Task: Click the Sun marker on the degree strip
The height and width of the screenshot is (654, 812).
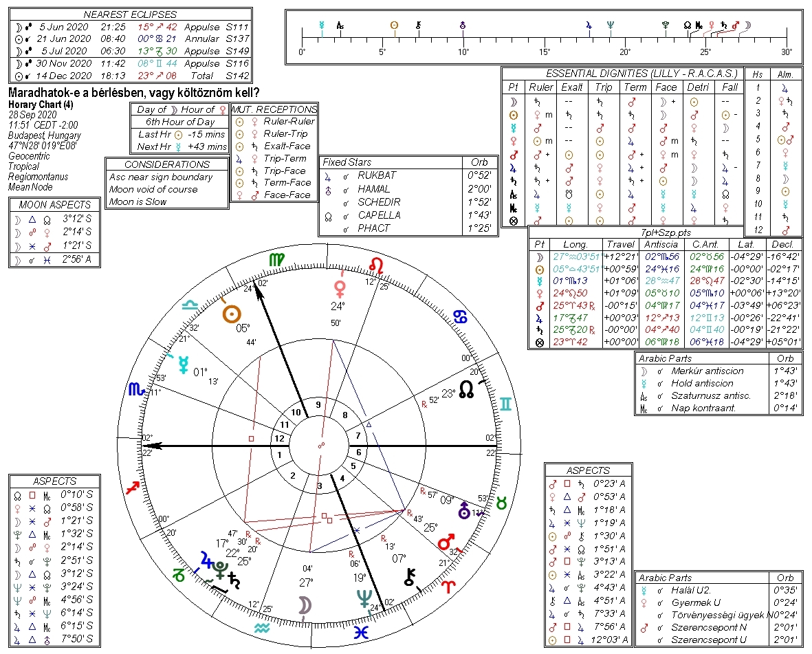Action: [x=394, y=25]
